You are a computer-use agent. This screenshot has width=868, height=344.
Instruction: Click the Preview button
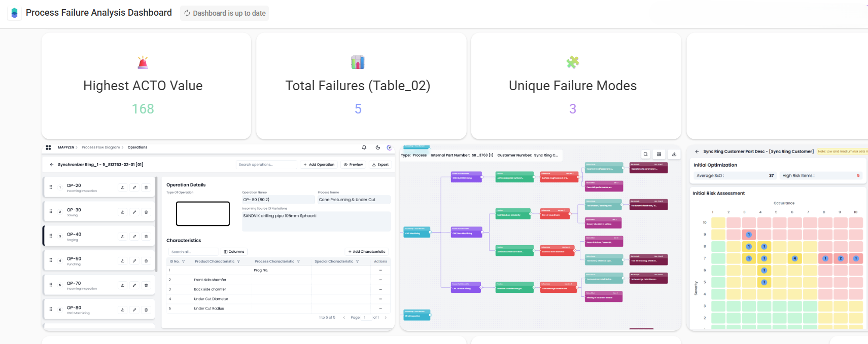[354, 165]
